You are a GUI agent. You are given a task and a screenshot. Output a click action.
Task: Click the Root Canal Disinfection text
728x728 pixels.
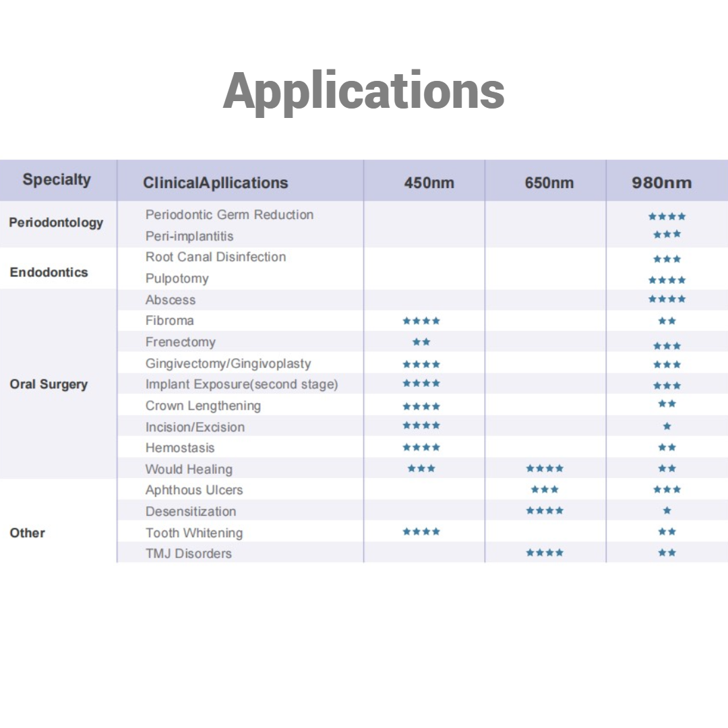point(216,257)
